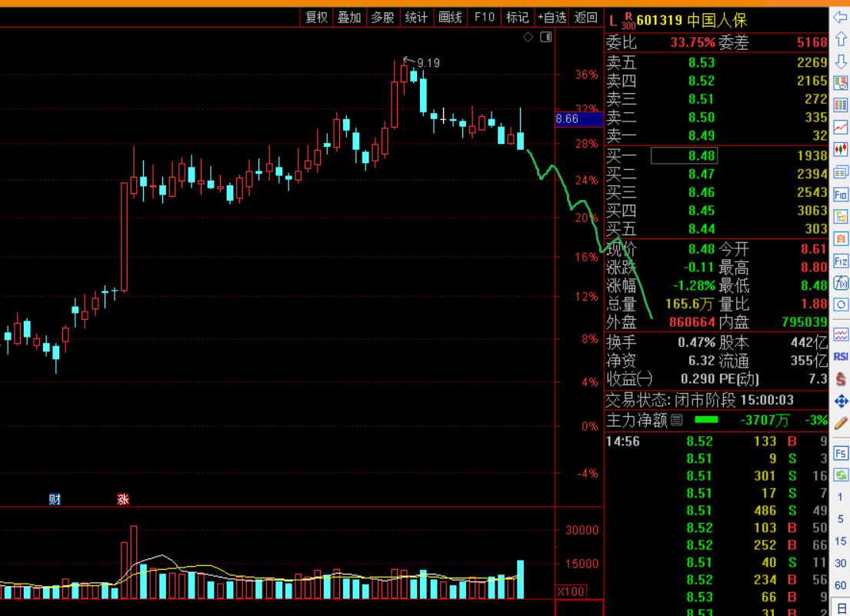Click the up arrow sidebar icon
The width and height of the screenshot is (850, 616).
coord(841,39)
